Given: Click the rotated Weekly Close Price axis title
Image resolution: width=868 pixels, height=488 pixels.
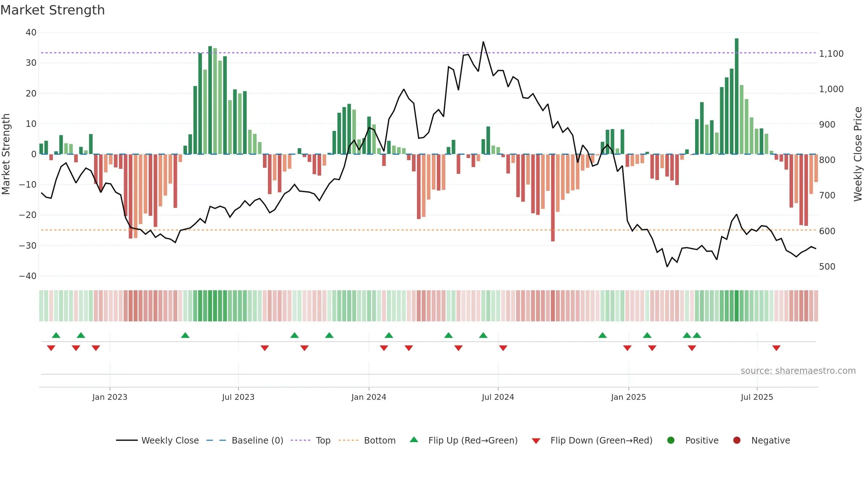Looking at the screenshot, I should tap(858, 154).
